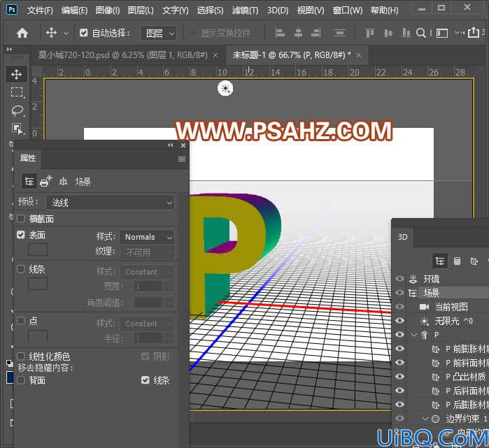Click distribute vertically icon
The image size is (489, 448).
[339, 33]
